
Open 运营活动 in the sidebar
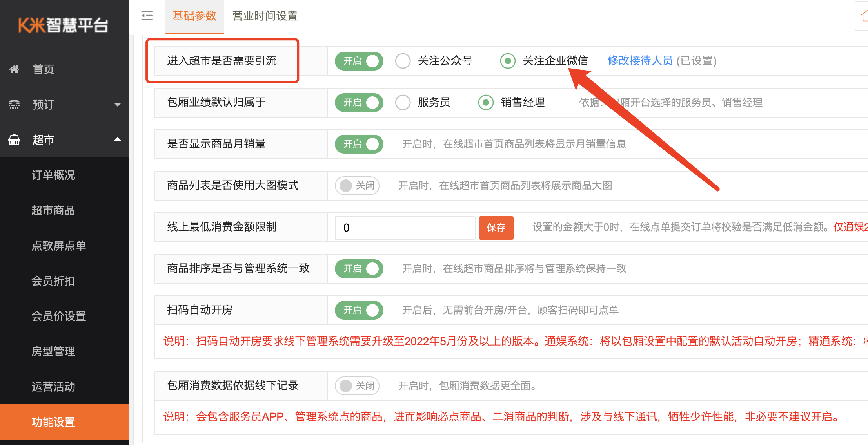coord(53,387)
